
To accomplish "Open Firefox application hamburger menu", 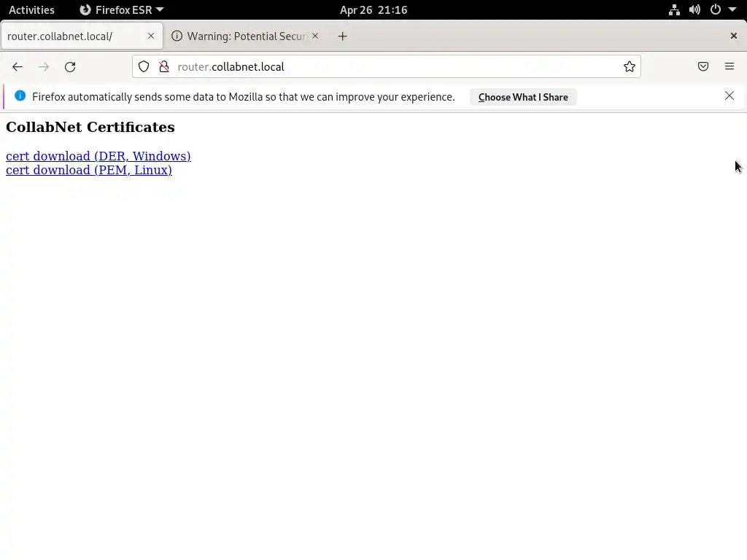I will [x=729, y=66].
